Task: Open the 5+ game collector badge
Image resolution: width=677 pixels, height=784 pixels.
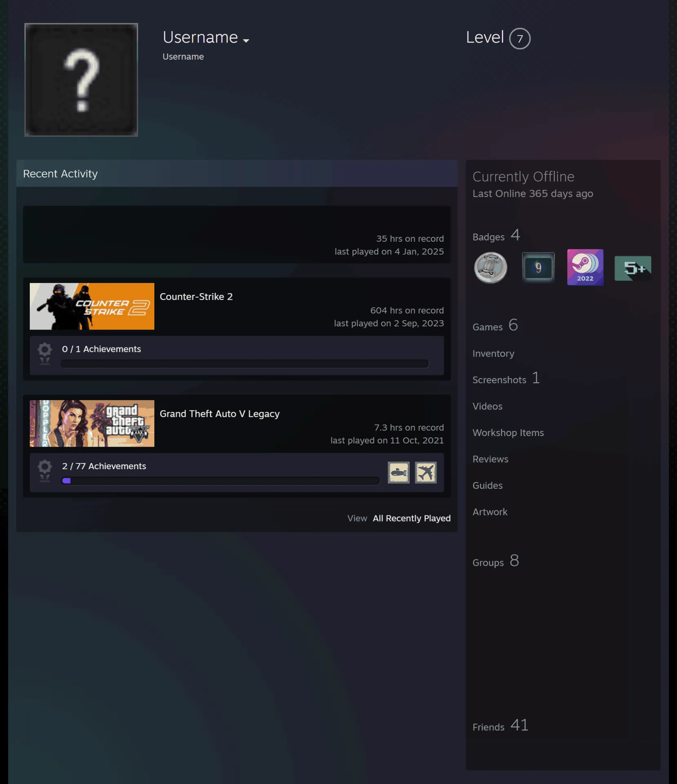Action: point(632,268)
